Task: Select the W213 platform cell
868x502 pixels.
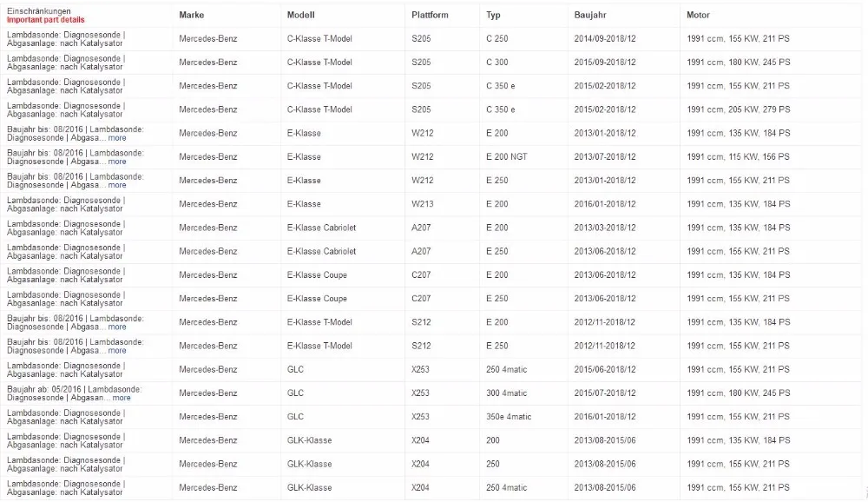Action: point(423,204)
